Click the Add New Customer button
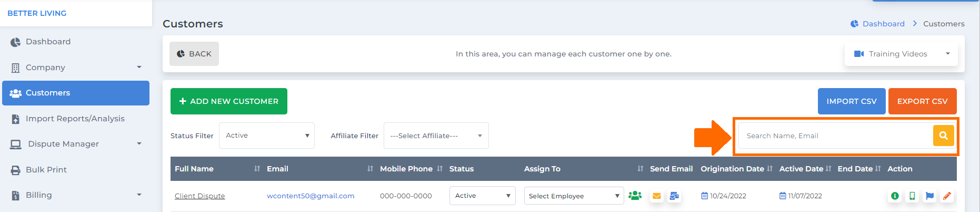This screenshot has height=212, width=980. pos(229,101)
